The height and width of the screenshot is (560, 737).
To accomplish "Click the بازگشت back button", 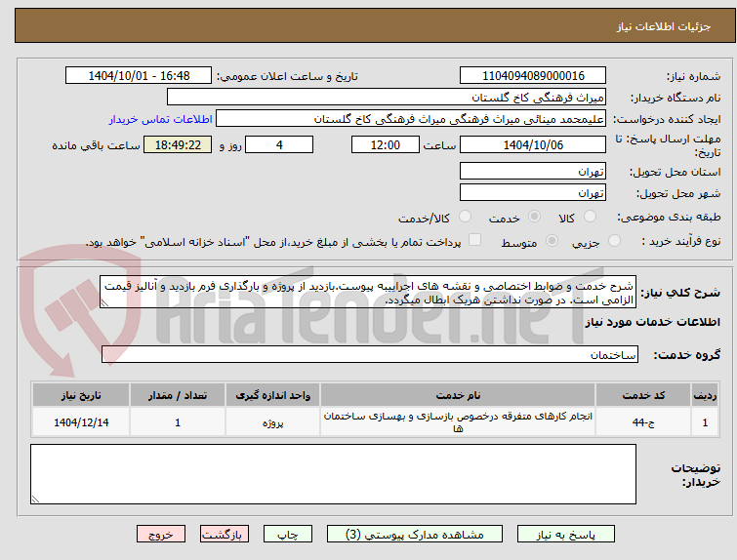I will (x=225, y=535).
